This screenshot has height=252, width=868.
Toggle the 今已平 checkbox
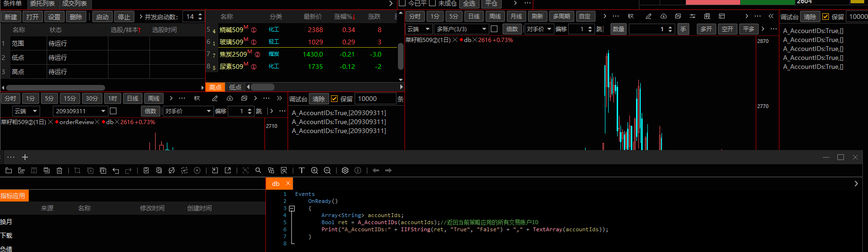coord(402,3)
